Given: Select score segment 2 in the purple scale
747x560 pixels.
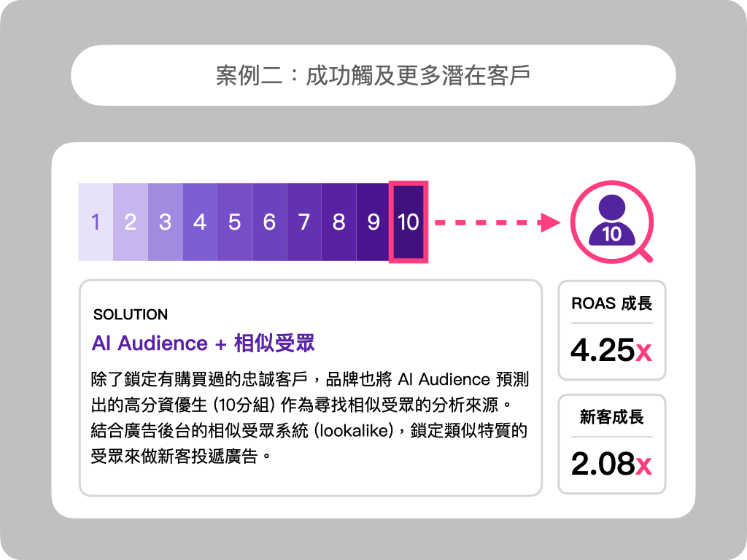Looking at the screenshot, I should [x=131, y=222].
